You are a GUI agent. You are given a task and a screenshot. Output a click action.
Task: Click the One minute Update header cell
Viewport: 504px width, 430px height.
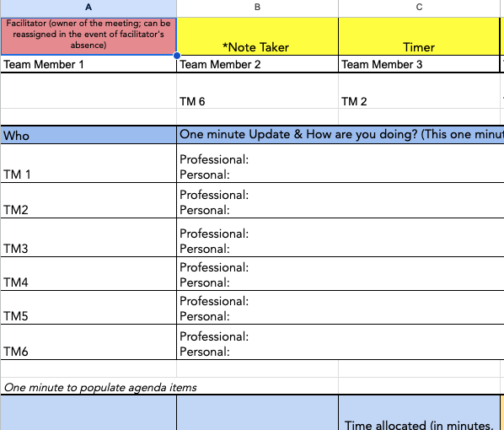(x=340, y=135)
